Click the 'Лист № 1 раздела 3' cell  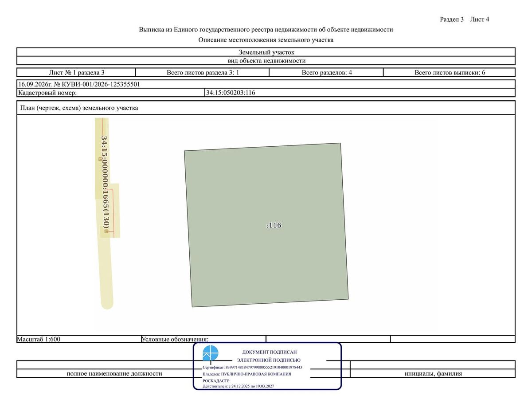pyautogui.click(x=76, y=72)
